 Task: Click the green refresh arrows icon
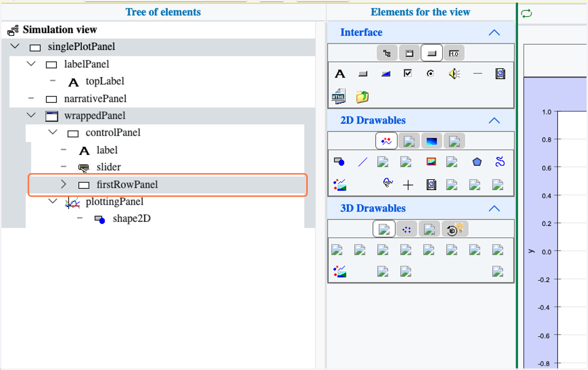click(x=526, y=13)
